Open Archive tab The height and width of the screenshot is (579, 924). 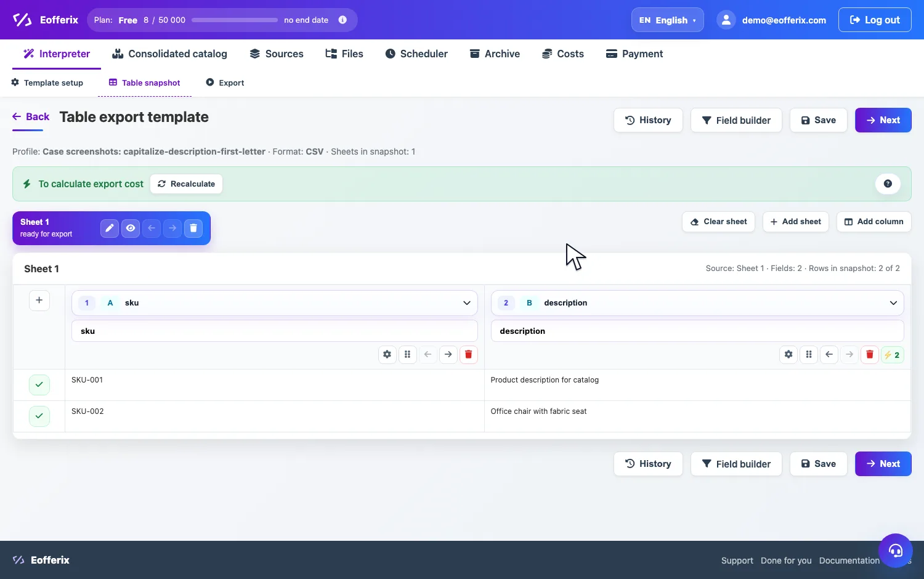(495, 54)
